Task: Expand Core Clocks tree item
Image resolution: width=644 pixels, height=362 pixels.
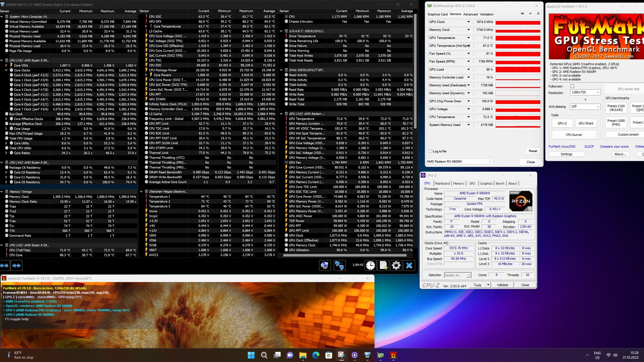Action: pyautogui.click(x=6, y=70)
